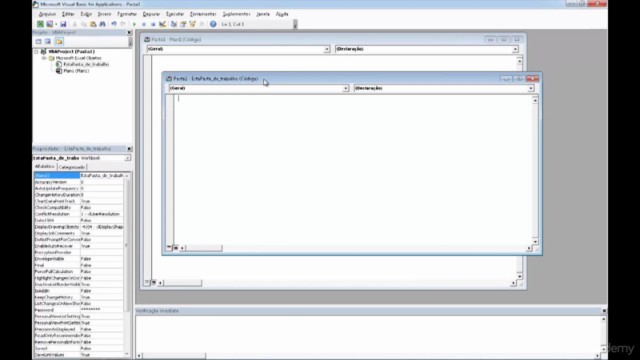This screenshot has width=640, height=360.
Task: Click inside the Verificação imediata input area
Action: (x=368, y=335)
